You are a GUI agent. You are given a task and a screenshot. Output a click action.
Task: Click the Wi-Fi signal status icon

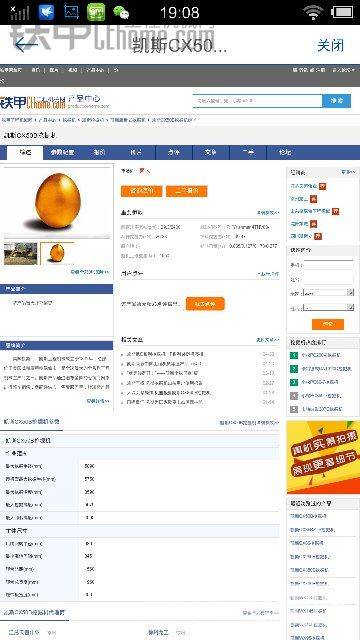(313, 12)
